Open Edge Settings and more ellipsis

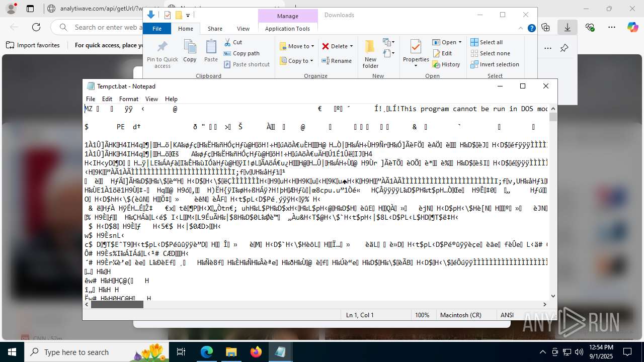(611, 27)
